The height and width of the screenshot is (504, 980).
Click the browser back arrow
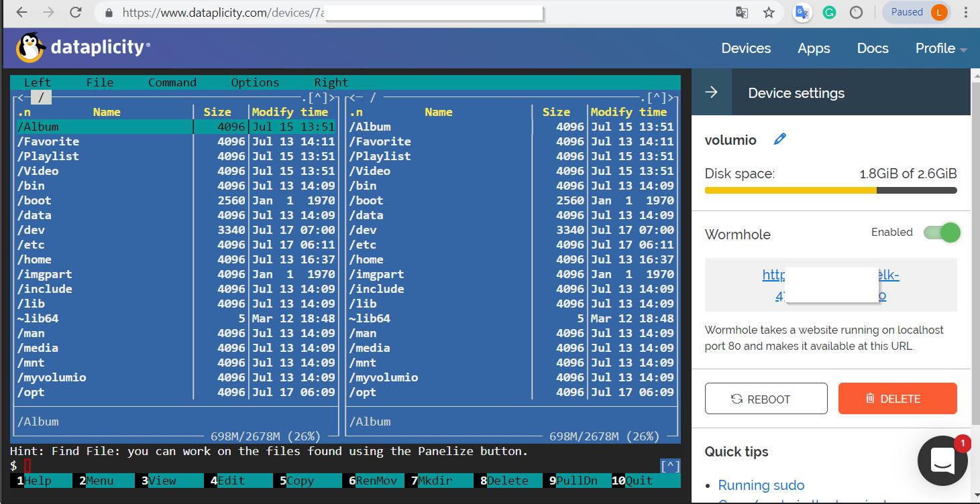tap(21, 13)
